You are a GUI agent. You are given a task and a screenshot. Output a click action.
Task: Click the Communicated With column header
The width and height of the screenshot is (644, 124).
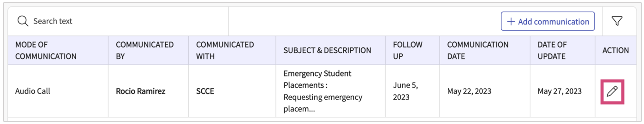click(x=225, y=51)
